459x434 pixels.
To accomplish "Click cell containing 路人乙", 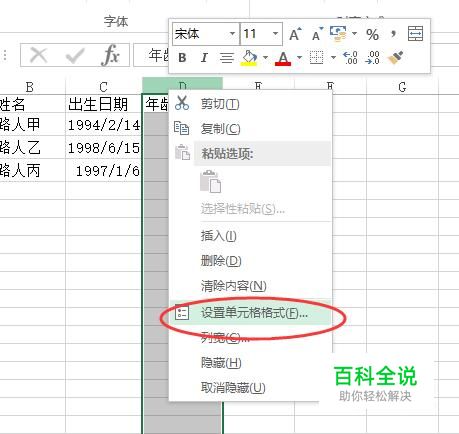I will point(33,147).
